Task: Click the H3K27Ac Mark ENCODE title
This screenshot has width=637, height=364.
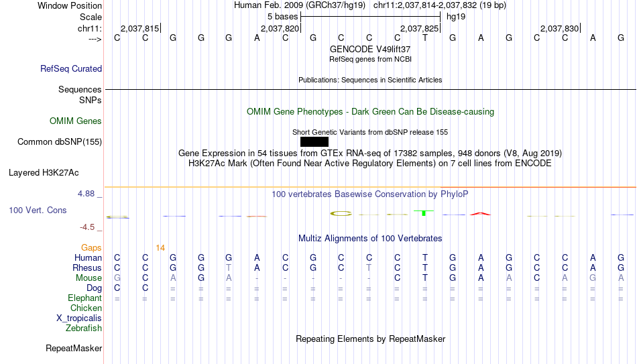Action: pyautogui.click(x=370, y=164)
